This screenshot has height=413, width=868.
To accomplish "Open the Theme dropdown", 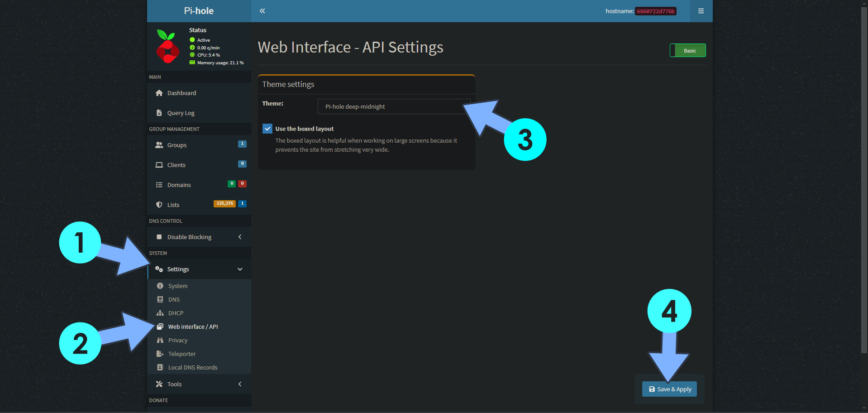I will click(394, 106).
